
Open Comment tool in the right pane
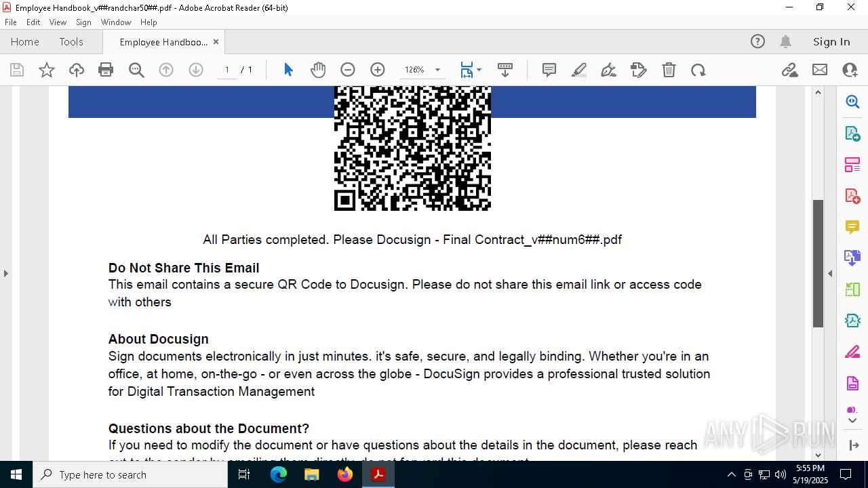click(852, 227)
